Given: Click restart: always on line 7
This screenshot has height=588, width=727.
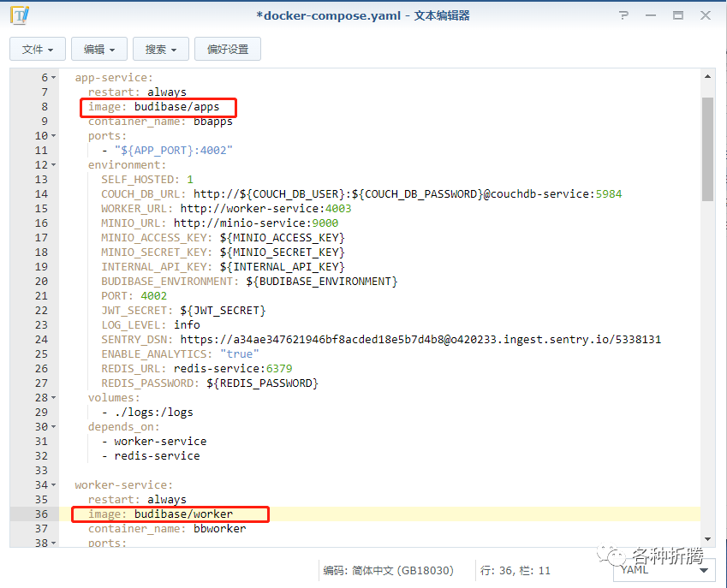Looking at the screenshot, I should coord(137,92).
